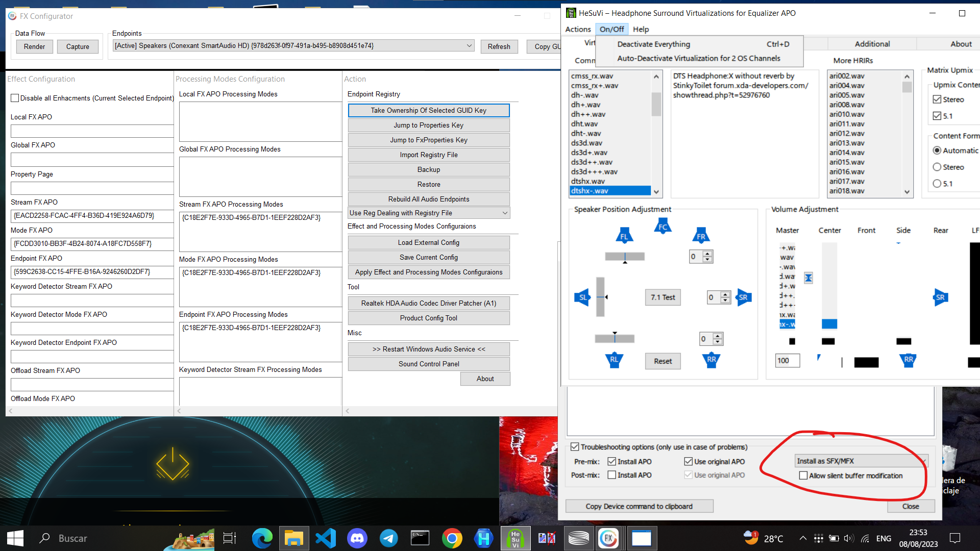Image resolution: width=980 pixels, height=551 pixels.
Task: Click the FR speaker icon
Action: 701,235
